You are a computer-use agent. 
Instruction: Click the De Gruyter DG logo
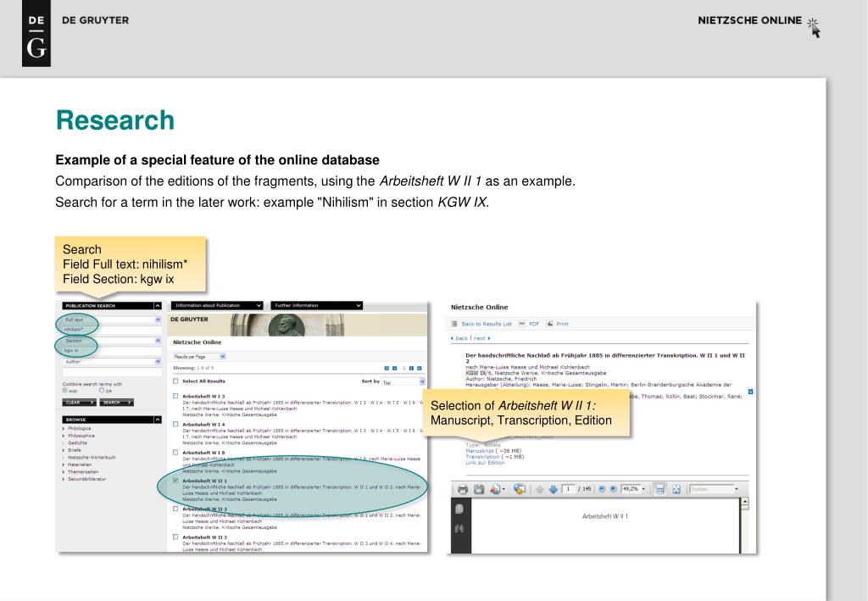[x=36, y=33]
